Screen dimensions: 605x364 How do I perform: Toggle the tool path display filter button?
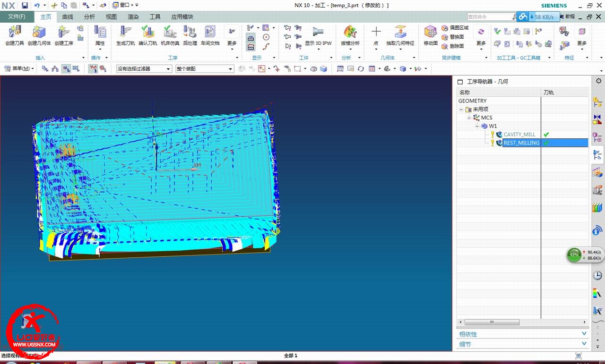[93, 68]
